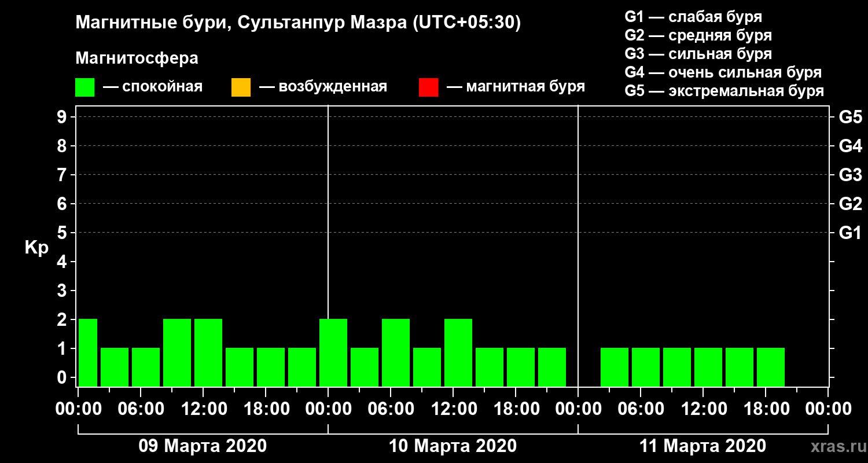Viewport: 868px width, 463px height.
Task: Click the Kp 1 bar at 21:00 on 10 Марта
Action: (x=552, y=367)
